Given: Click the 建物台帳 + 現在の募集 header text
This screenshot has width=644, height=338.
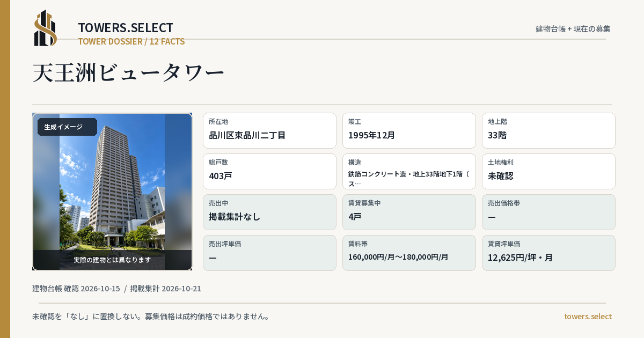Looking at the screenshot, I should [x=573, y=29].
